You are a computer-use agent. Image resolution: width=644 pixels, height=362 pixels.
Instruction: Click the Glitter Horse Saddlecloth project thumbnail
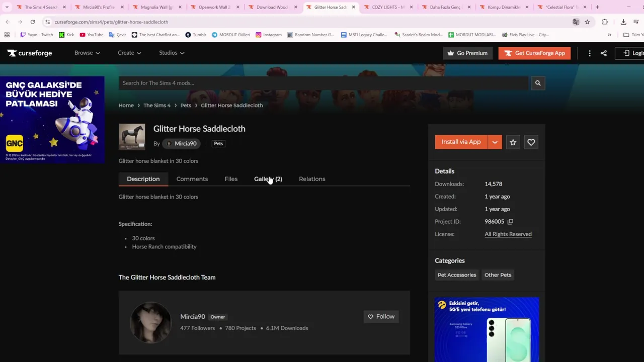[132, 137]
